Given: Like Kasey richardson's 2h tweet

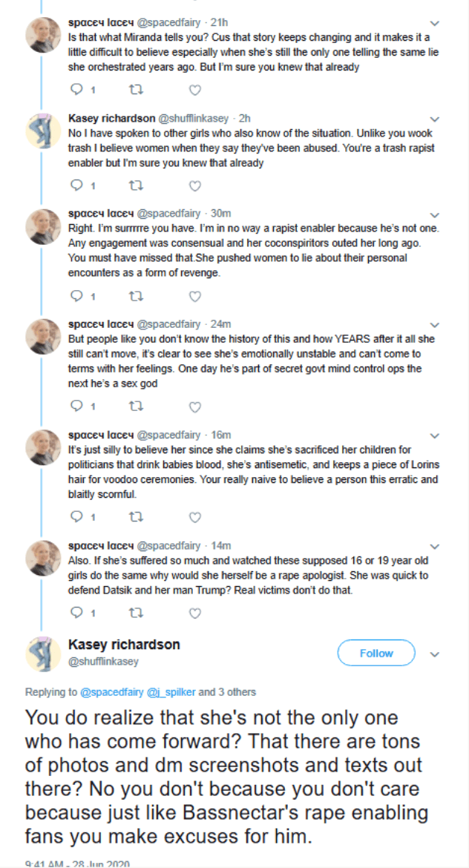Looking at the screenshot, I should coord(194,185).
